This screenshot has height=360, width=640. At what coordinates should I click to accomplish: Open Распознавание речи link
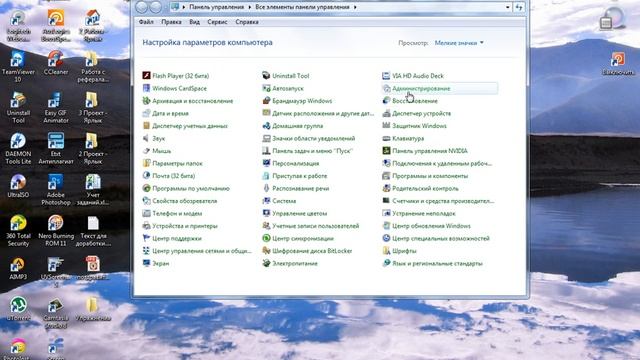pyautogui.click(x=301, y=188)
